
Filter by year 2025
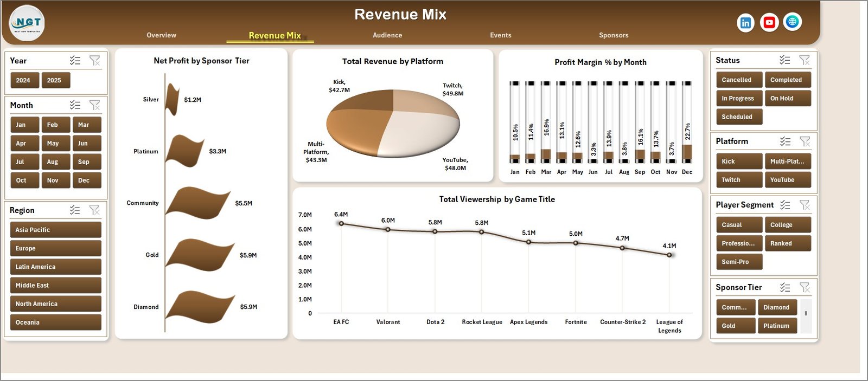coord(55,80)
